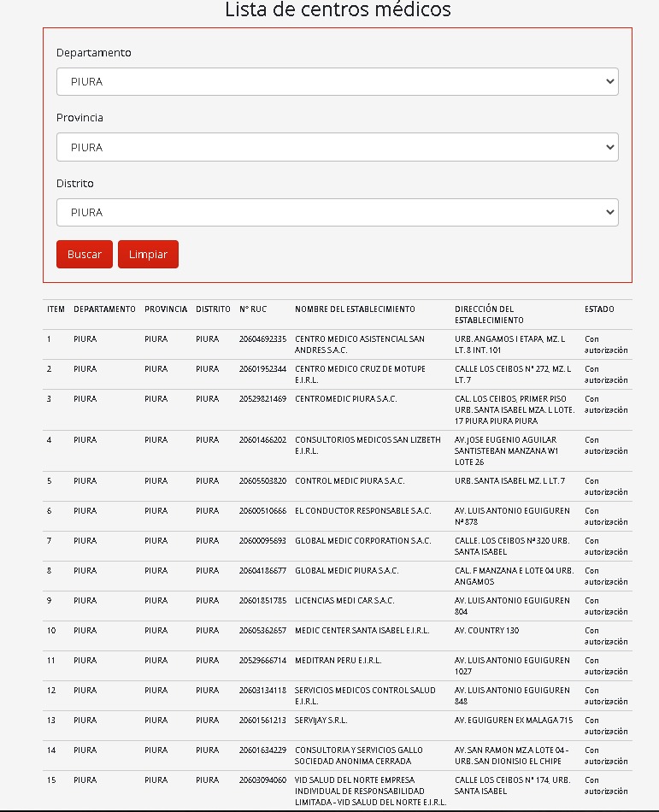The width and height of the screenshot is (659, 812).
Task: Click the 'DIRECCIÓN DEL ESTABLECIMIENTO' column header
Action: [x=489, y=315]
